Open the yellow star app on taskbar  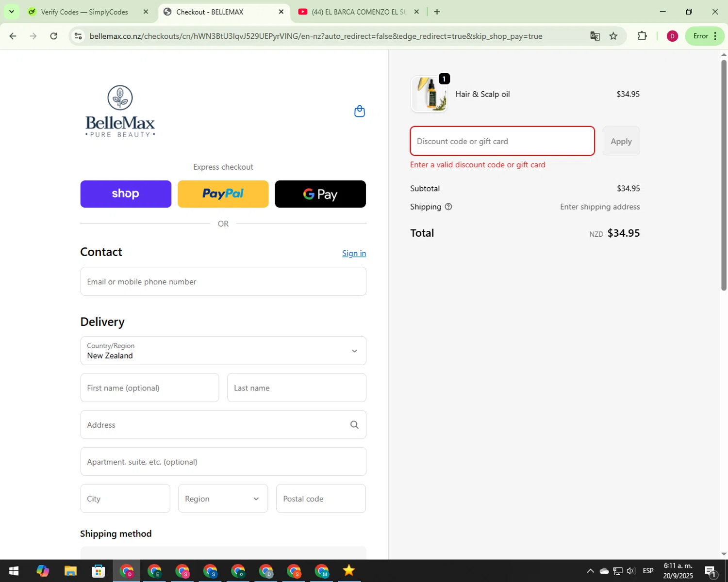click(x=349, y=571)
